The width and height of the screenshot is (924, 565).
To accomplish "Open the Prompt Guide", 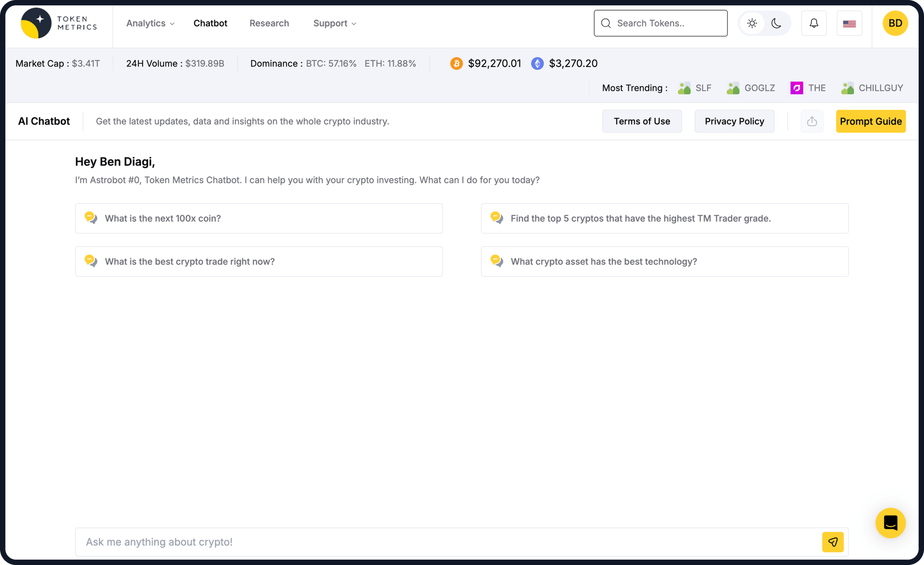I will [x=870, y=121].
